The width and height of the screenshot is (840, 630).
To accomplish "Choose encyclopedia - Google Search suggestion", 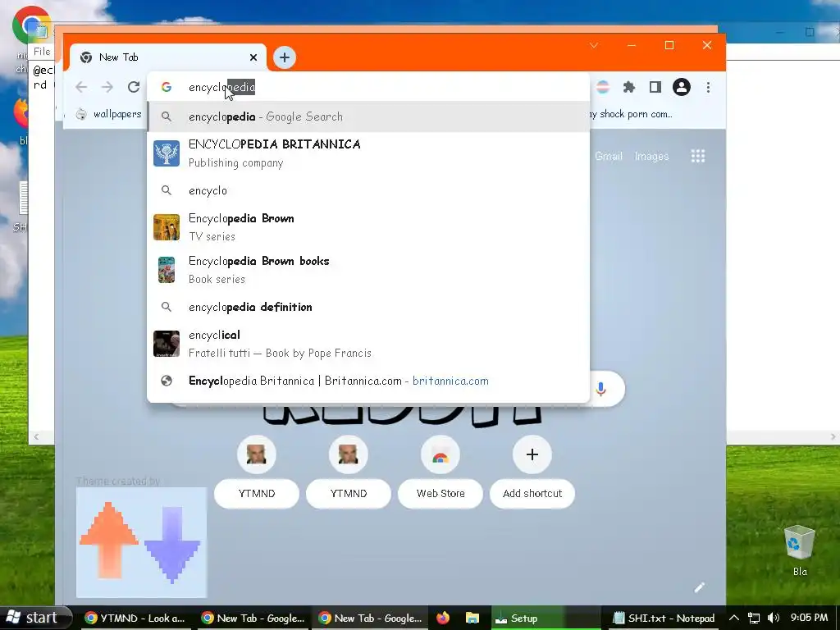I will [x=368, y=116].
